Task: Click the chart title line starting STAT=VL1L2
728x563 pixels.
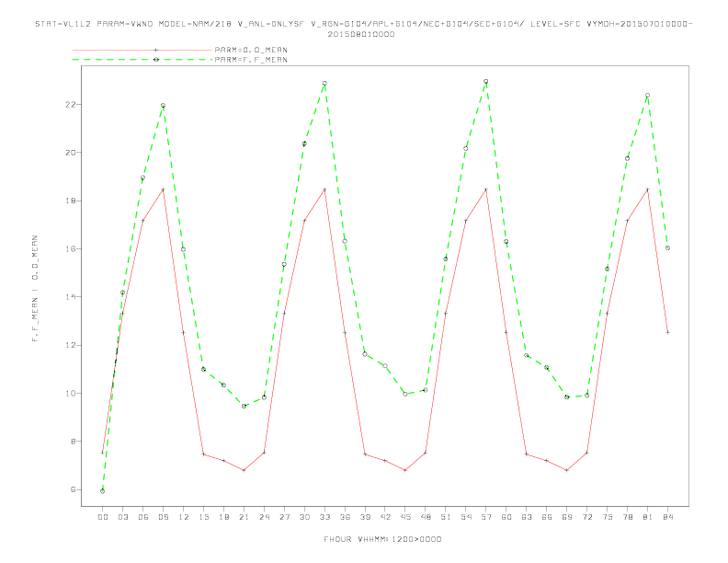Action: click(x=363, y=24)
